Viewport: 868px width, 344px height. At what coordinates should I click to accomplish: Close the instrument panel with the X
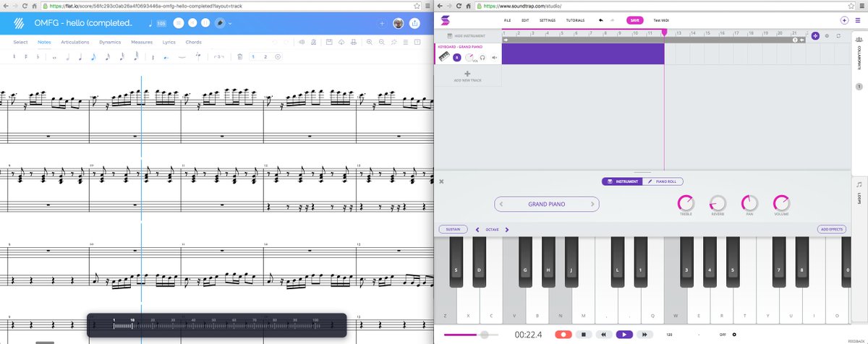coord(441,181)
